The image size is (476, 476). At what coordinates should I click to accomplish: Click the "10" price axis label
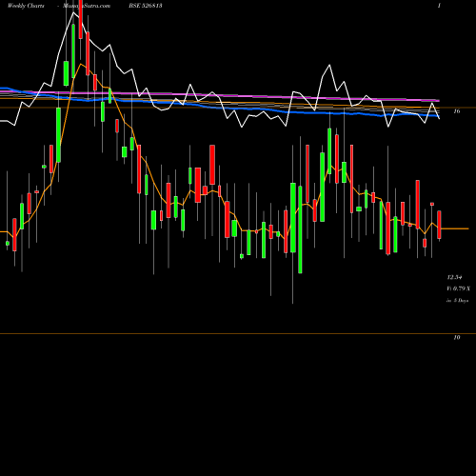[x=457, y=338]
